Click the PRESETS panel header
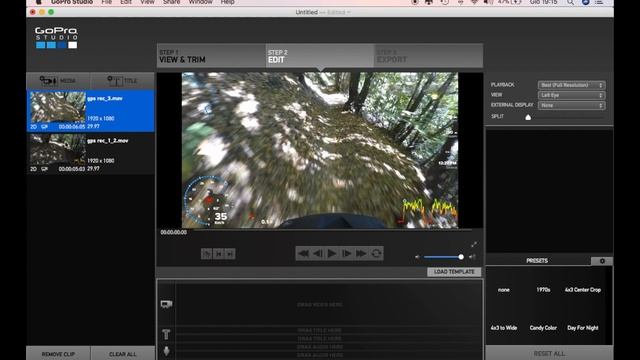The height and width of the screenshot is (360, 640). 537,261
